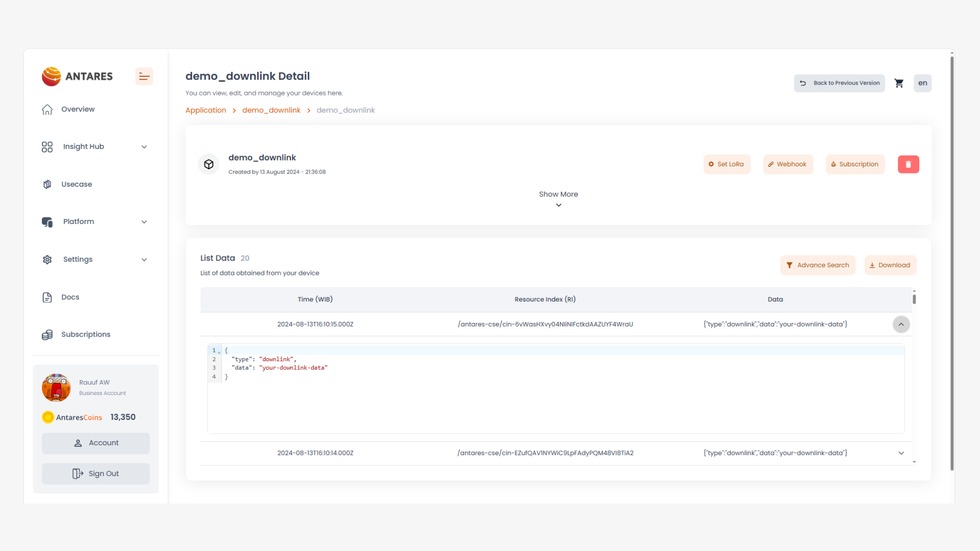Click the Advance Search filter button
Viewport: 980px width, 551px height.
coord(817,265)
